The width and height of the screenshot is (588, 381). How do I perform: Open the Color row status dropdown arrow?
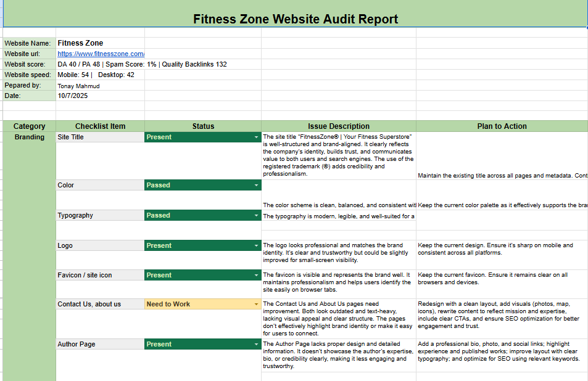click(x=257, y=185)
